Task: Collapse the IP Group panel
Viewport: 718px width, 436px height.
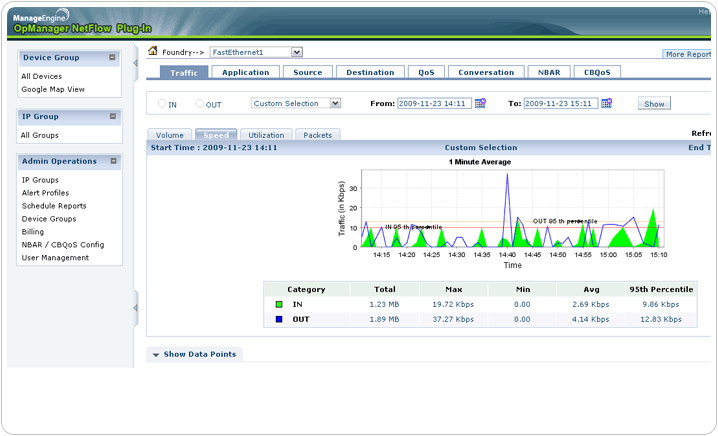Action: (x=113, y=117)
